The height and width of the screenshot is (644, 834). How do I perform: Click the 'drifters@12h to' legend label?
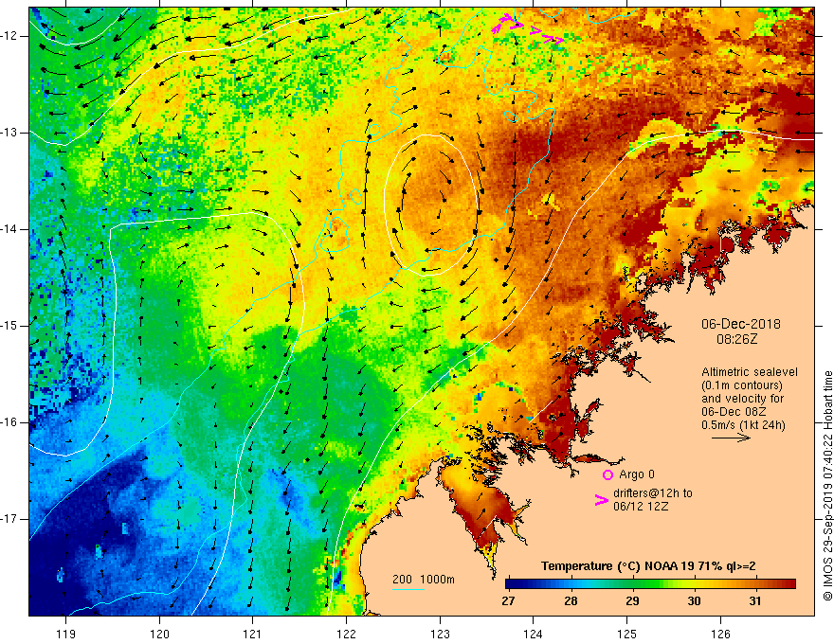coord(653,493)
